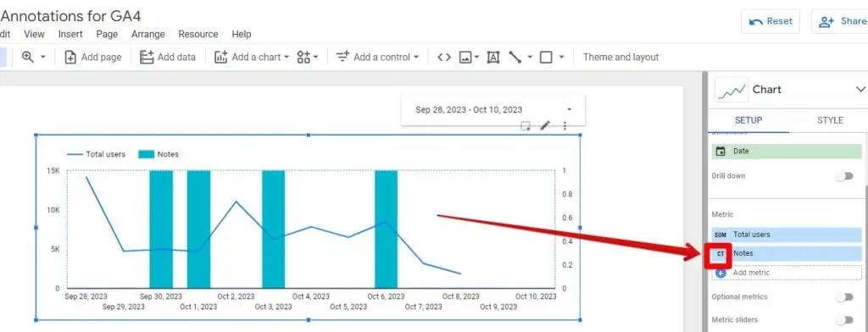Click Add data in the toolbar

pyautogui.click(x=167, y=57)
